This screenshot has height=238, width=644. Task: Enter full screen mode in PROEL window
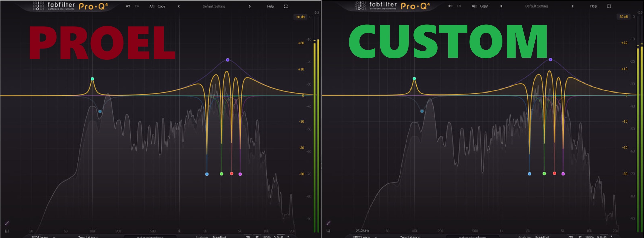point(286,6)
